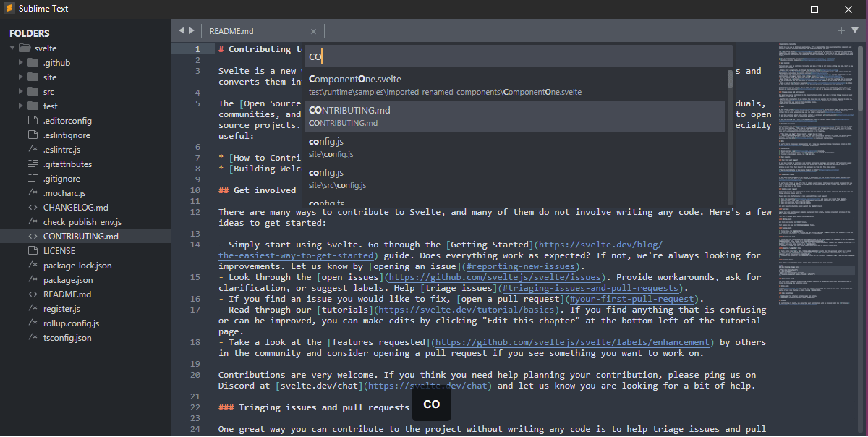
Task: Click the package-lock.json icon
Action: [x=33, y=266]
